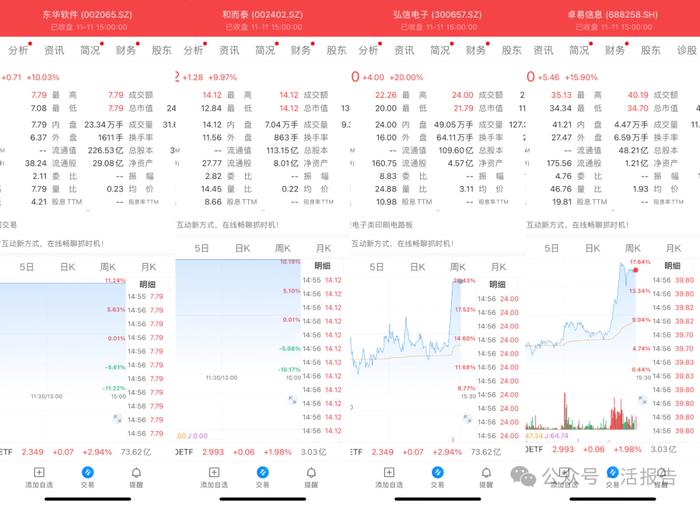The image size is (700, 505).
Task: Open 资讯 tab in 东华软件 panel
Action: [x=54, y=50]
